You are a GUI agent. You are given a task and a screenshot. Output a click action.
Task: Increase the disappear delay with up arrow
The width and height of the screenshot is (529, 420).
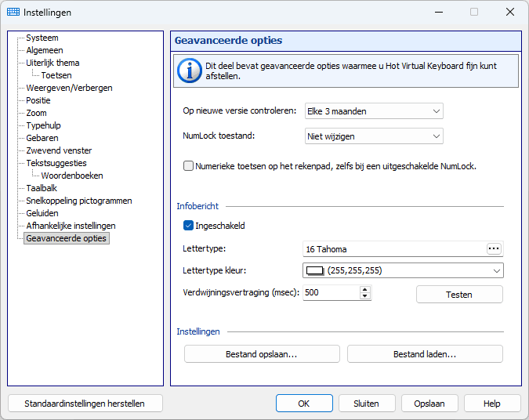click(364, 290)
